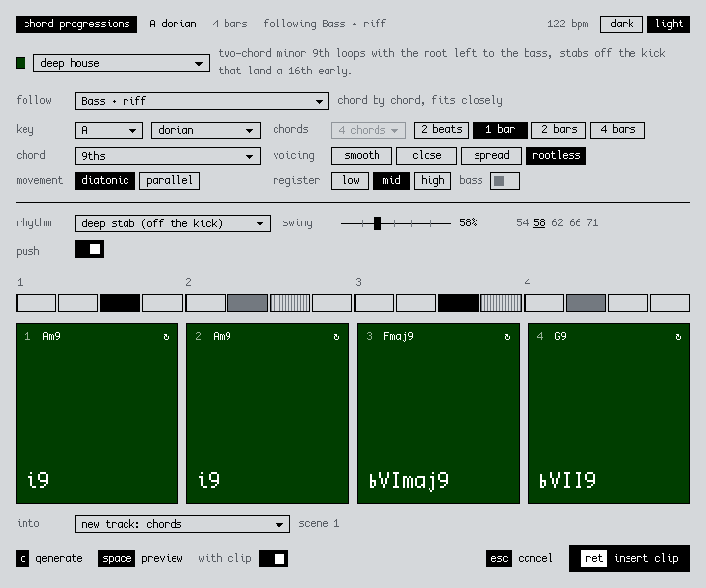
Task: Open the chord type dropdown (9ths)
Action: 168,156
